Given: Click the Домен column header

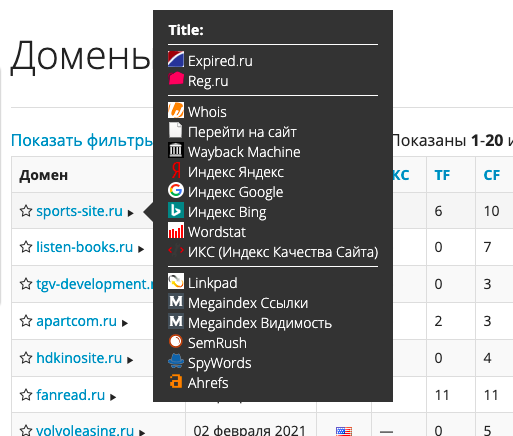Looking at the screenshot, I should (x=43, y=175).
